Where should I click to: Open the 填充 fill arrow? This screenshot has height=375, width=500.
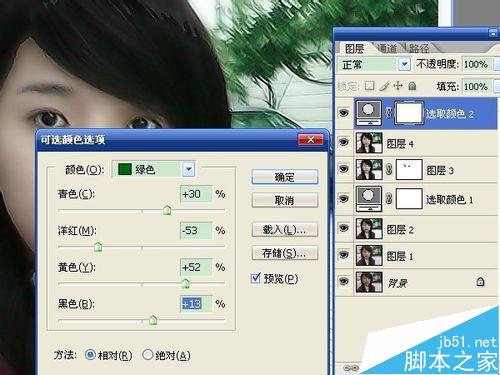[x=496, y=86]
